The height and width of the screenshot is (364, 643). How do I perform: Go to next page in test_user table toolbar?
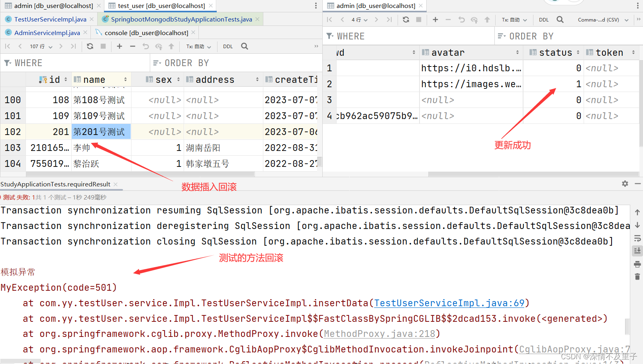[x=61, y=46]
